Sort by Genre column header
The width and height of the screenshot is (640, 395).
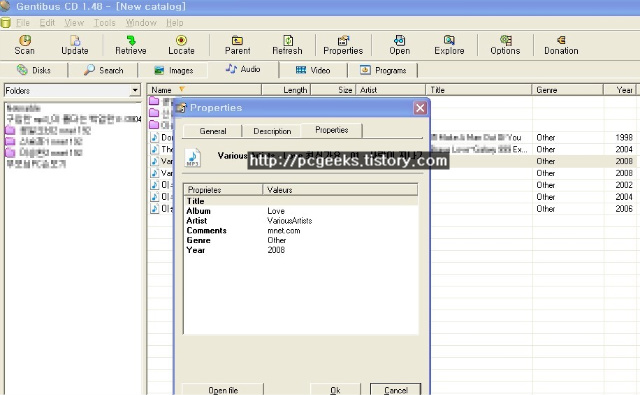(567, 90)
